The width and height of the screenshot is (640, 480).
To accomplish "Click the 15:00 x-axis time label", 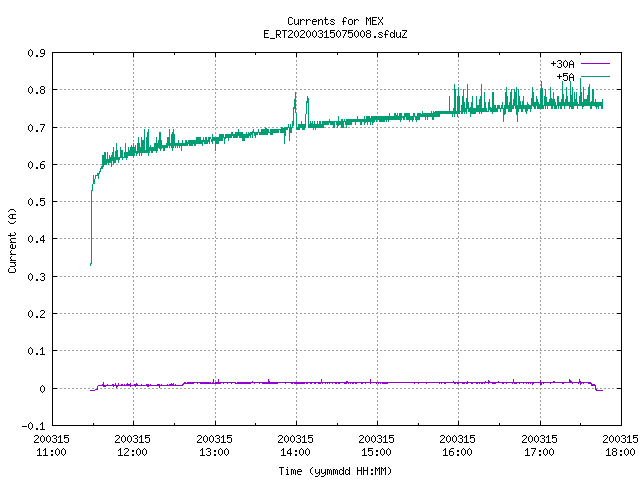I will (x=376, y=452).
